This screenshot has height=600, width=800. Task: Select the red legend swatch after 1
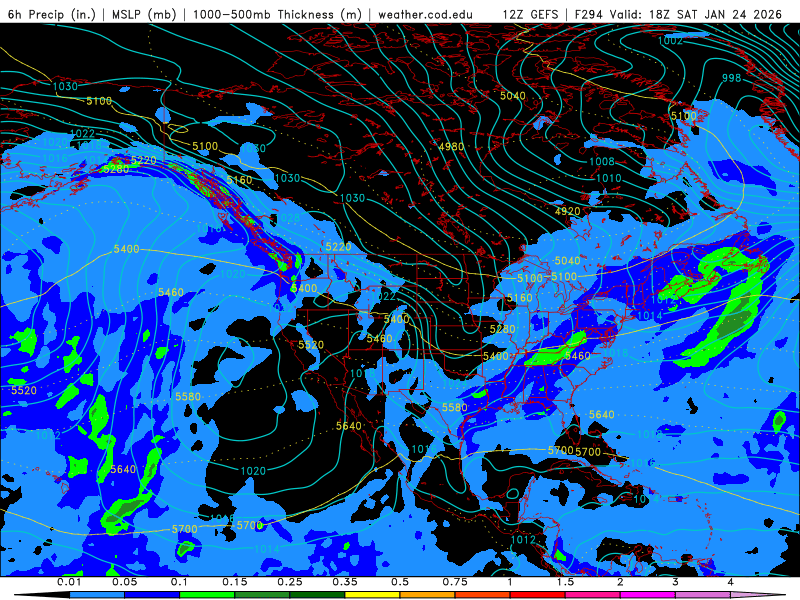point(538,595)
